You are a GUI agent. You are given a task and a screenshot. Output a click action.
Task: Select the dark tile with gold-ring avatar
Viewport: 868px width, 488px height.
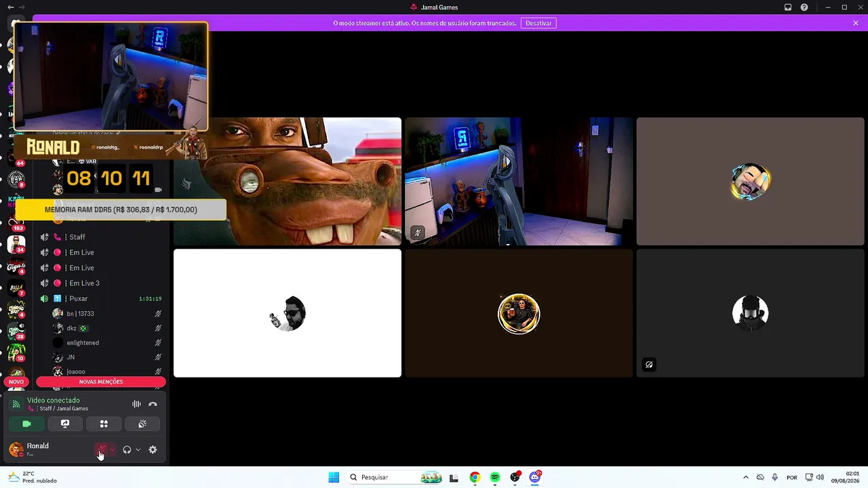(x=519, y=313)
